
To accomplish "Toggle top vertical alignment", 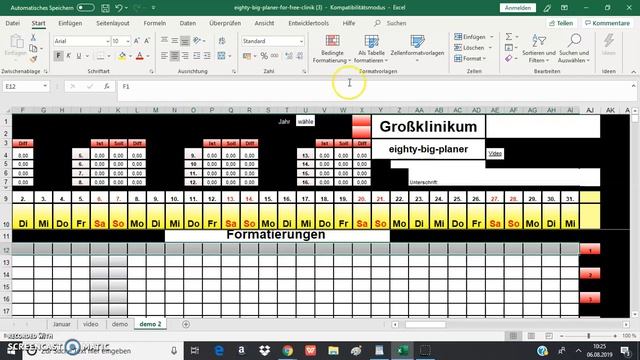I will (164, 41).
